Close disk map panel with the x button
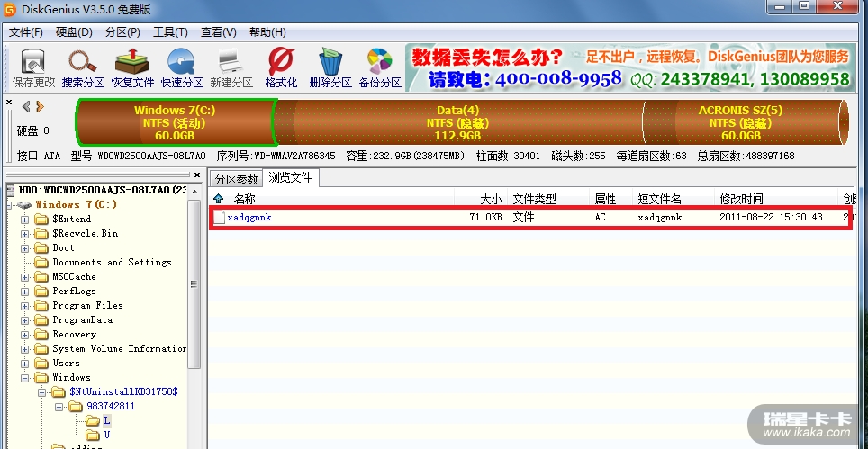Viewport: 868px width, 449px height. (x=9, y=102)
